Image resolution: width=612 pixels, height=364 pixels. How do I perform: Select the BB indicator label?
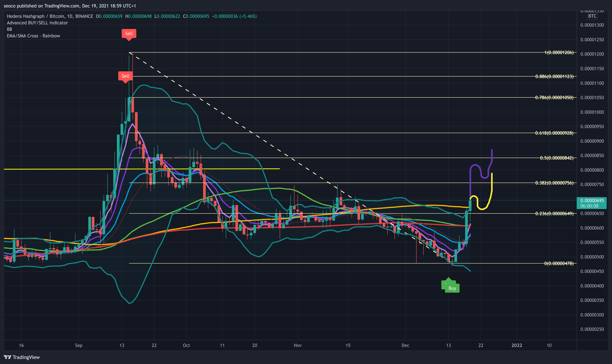click(9, 29)
